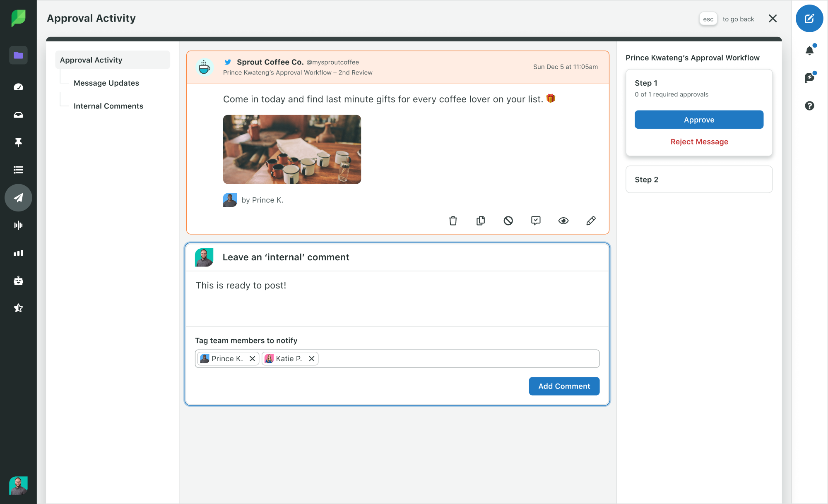Click the edit/pencil icon on post
Viewport: 828px width, 504px height.
coord(591,221)
